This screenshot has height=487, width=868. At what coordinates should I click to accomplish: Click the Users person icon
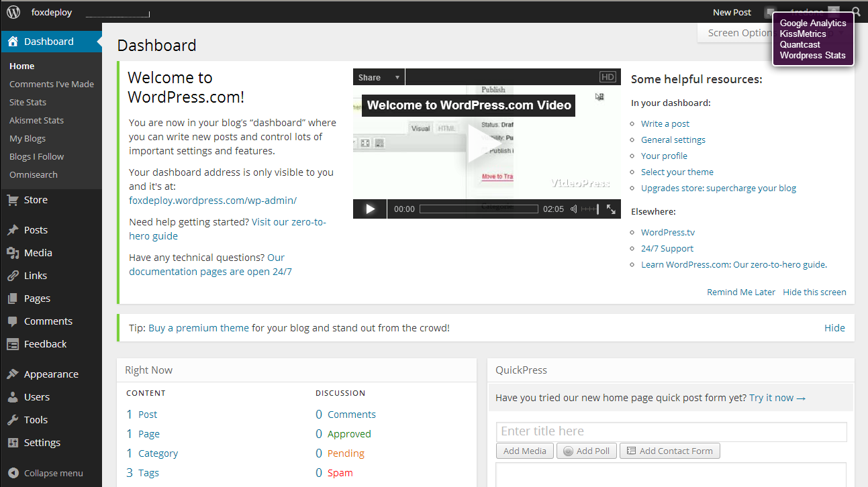(13, 397)
